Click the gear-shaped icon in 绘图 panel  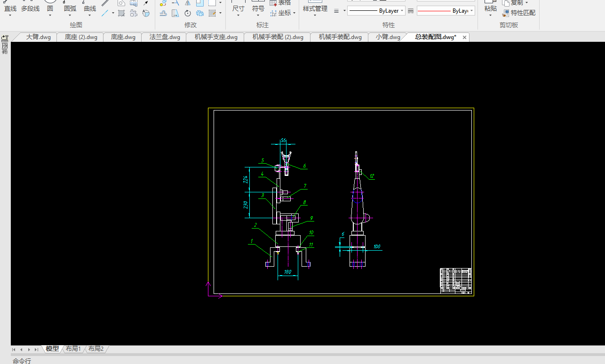134,13
